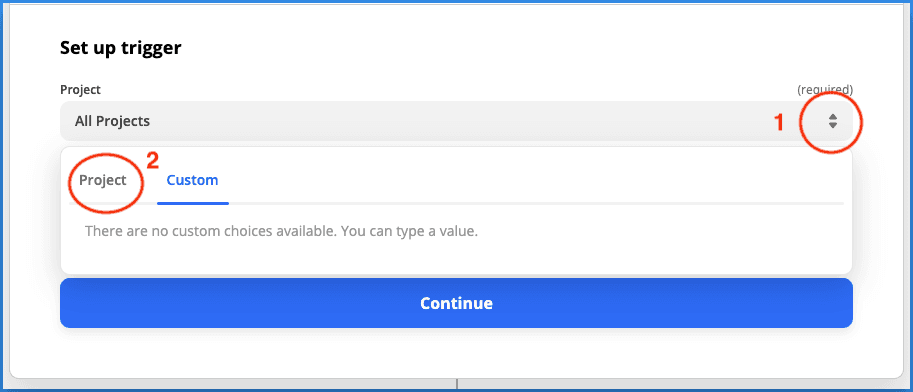This screenshot has width=913, height=392.
Task: Click the "All Projects" selected value text
Action: (112, 121)
